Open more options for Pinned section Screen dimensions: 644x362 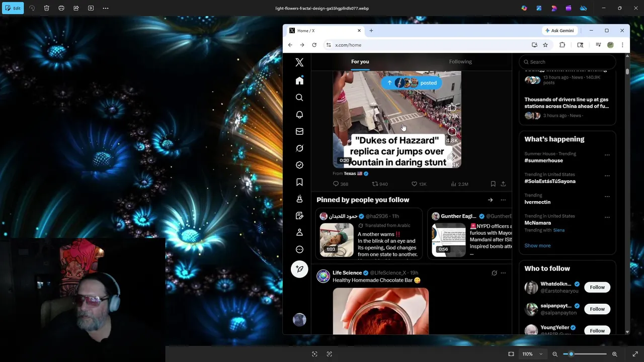click(503, 200)
